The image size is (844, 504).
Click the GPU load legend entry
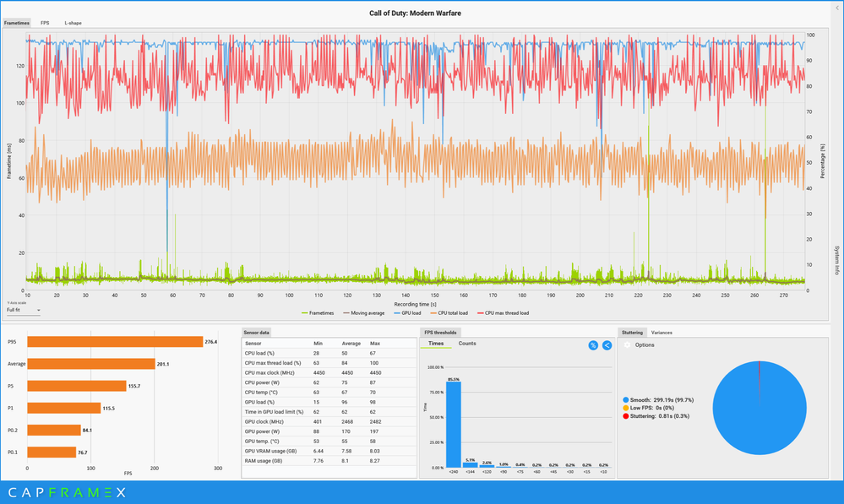click(407, 313)
